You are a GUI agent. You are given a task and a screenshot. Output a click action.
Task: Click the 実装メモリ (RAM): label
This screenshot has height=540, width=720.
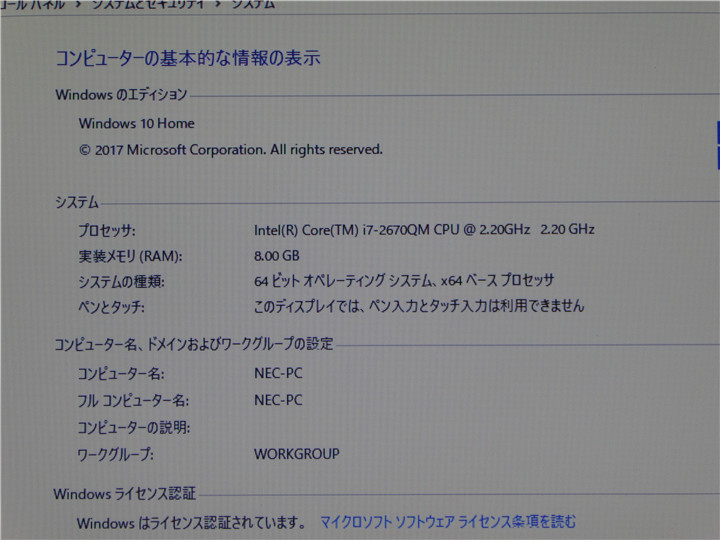[x=130, y=256]
